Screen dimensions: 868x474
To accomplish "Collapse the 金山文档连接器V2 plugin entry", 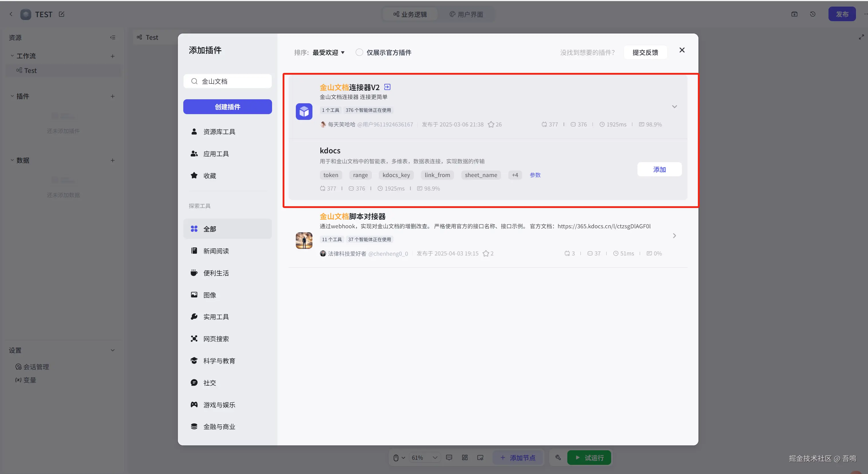I will tap(674, 107).
